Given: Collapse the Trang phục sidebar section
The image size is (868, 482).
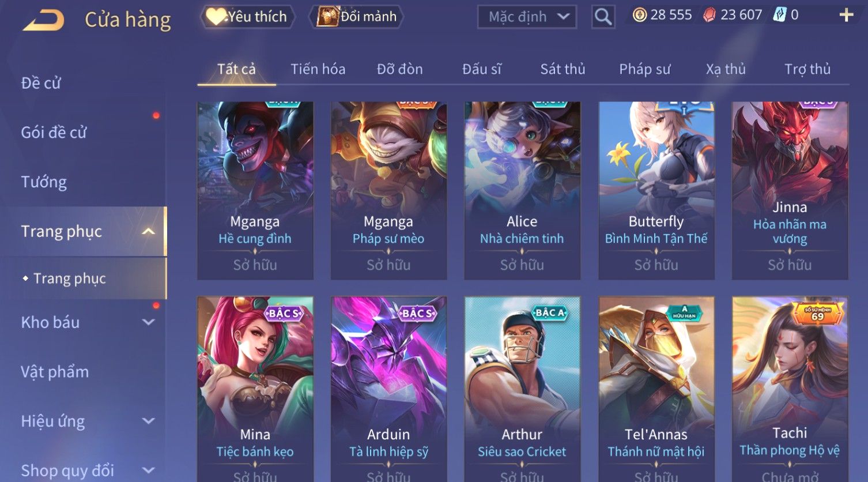Looking at the screenshot, I should [148, 232].
